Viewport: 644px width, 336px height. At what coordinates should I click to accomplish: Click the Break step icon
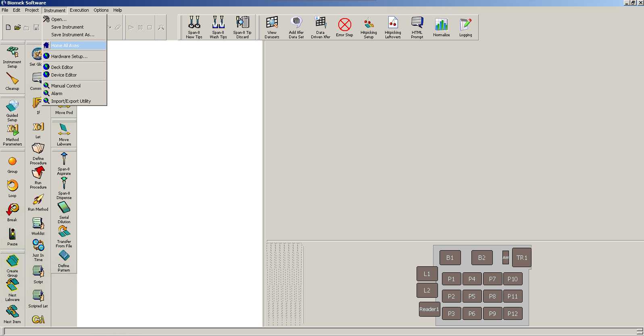12,213
